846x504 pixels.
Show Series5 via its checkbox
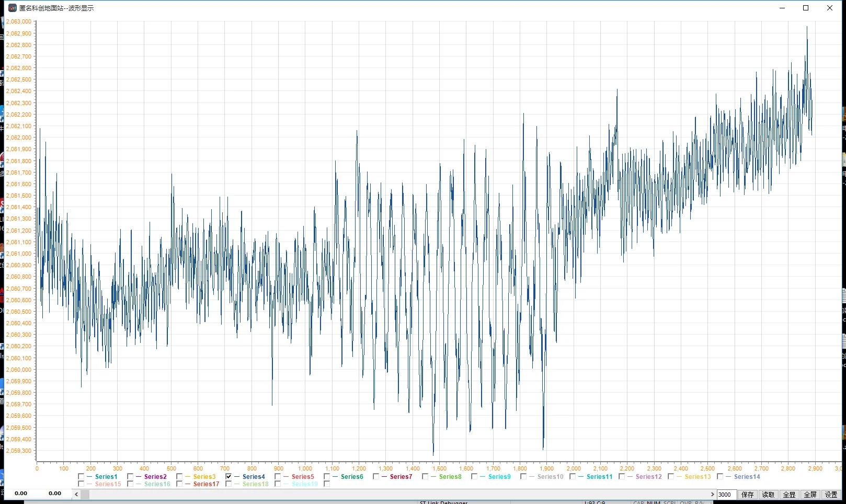pos(278,477)
